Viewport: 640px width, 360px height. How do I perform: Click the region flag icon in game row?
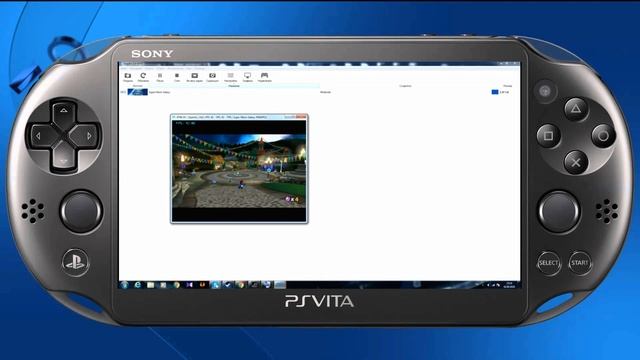495,92
